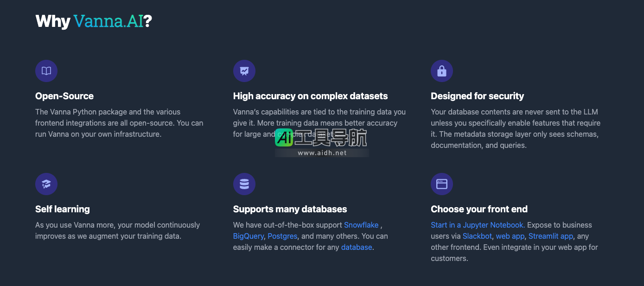Open 'Start in a Jupyter Notebook' link
The image size is (644, 286).
point(478,225)
